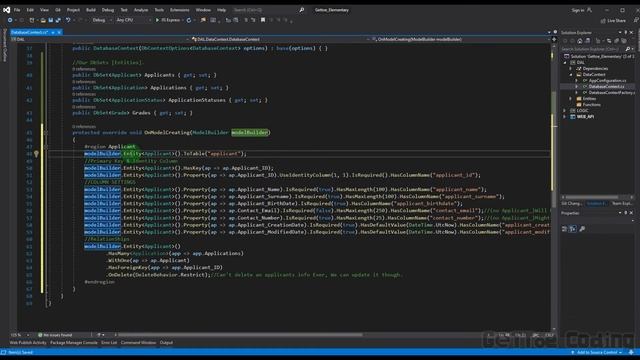Screen dimensions: 640x360
Task: Click the Open File folder icon
Action: [x=43, y=20]
